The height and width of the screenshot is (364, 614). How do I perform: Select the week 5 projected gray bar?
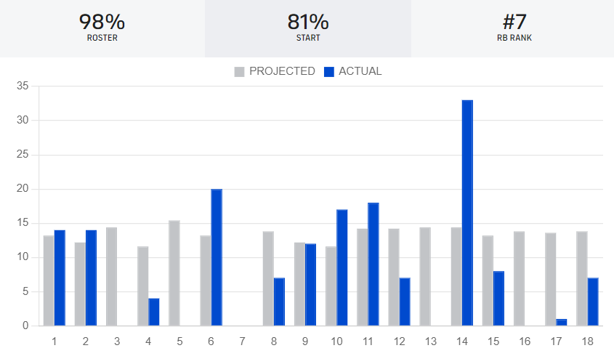[174, 273]
